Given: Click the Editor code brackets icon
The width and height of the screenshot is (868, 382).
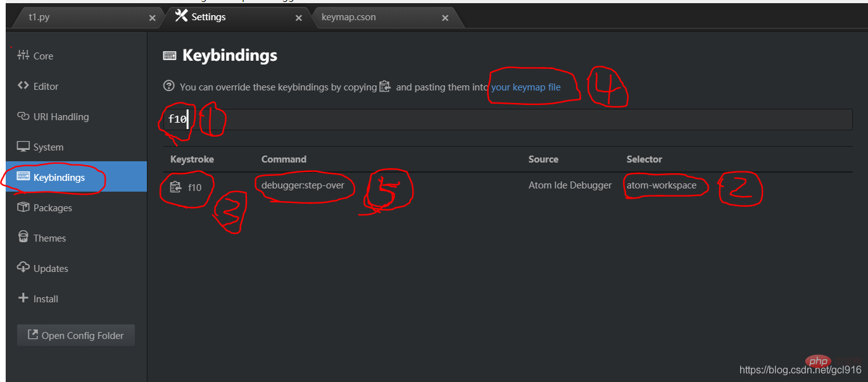Looking at the screenshot, I should click(x=23, y=85).
